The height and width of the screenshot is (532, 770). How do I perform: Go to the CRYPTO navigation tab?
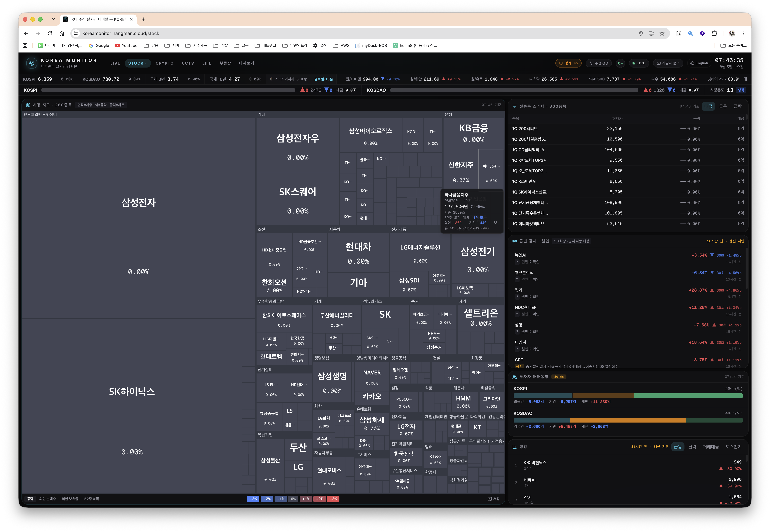(x=165, y=63)
